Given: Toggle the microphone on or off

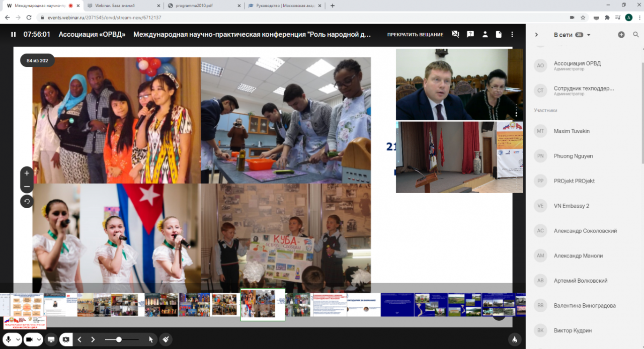Looking at the screenshot, I should [x=9, y=339].
